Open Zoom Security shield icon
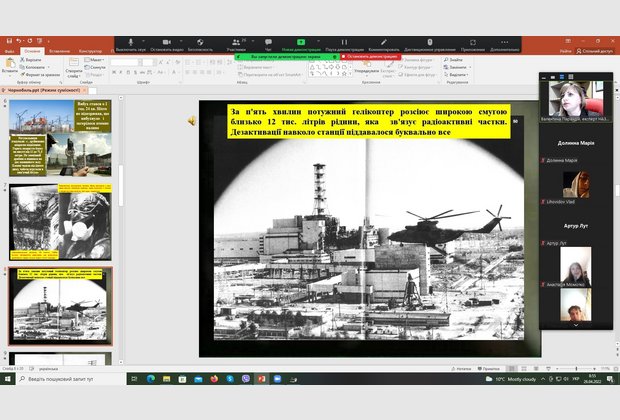The image size is (620, 420). click(199, 42)
